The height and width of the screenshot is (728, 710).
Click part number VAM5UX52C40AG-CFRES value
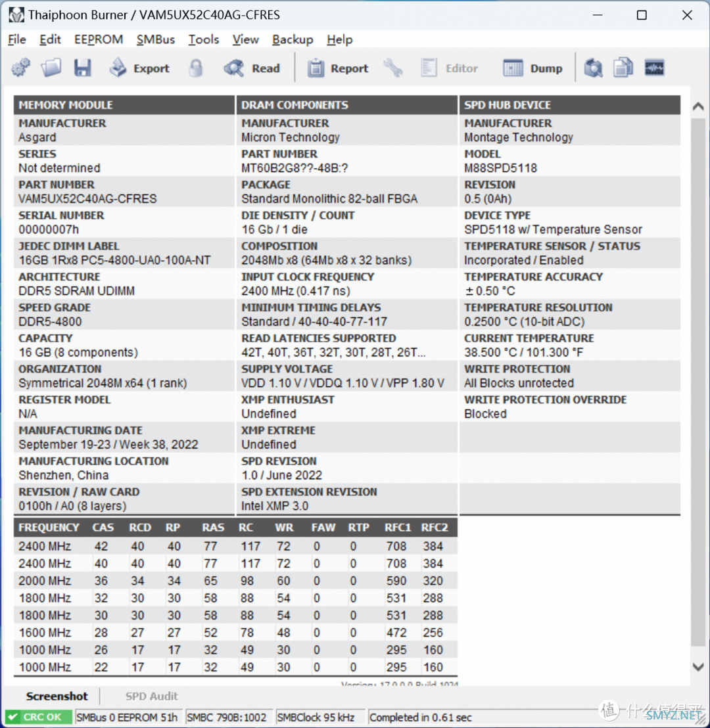88,198
